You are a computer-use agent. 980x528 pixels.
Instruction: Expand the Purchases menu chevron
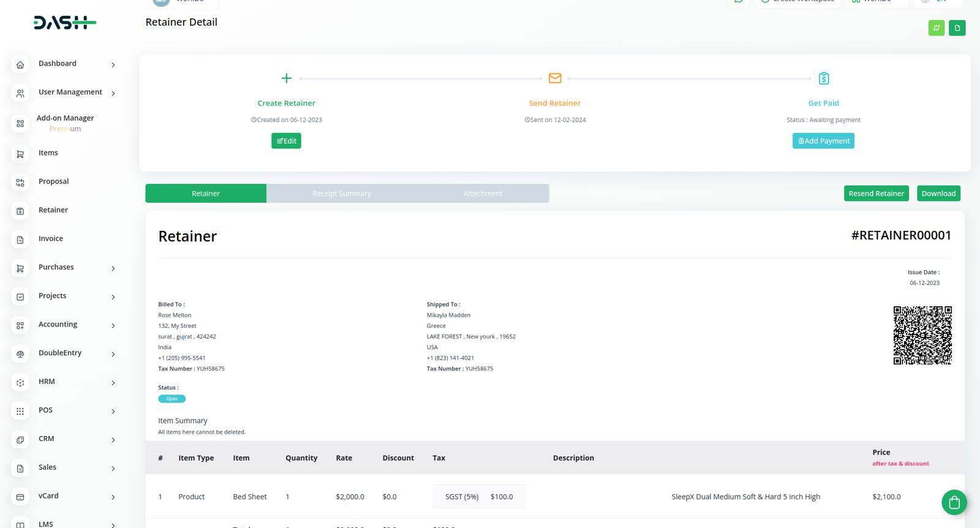[113, 268]
